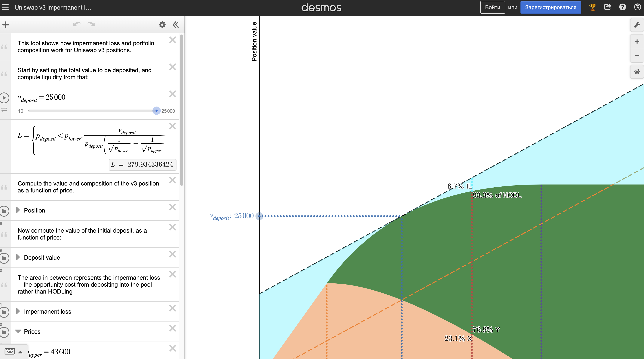644x359 pixels.
Task: Expand the Deposit value folder
Action: pos(18,257)
